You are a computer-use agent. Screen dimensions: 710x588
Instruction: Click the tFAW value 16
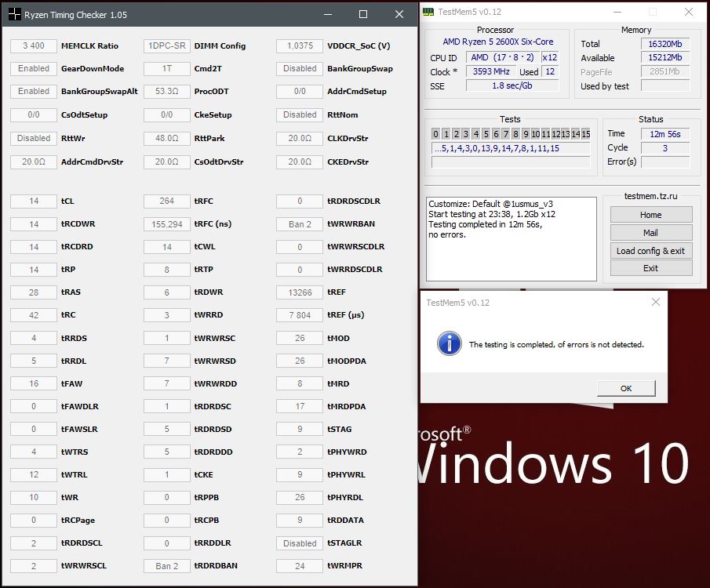point(34,383)
